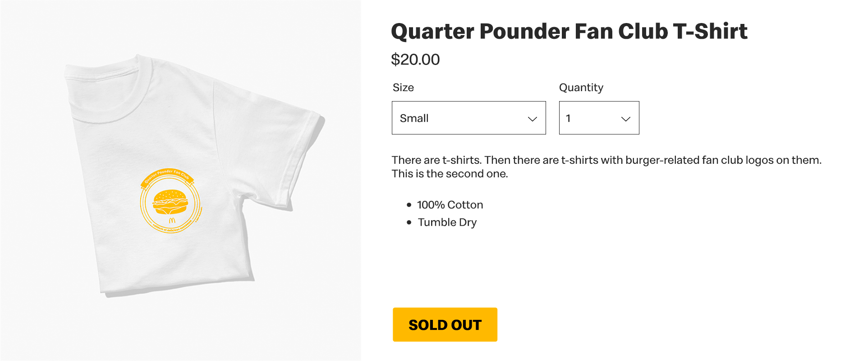The height and width of the screenshot is (361, 868).
Task: Expand the Quantity combo box showing 1
Action: 599,118
